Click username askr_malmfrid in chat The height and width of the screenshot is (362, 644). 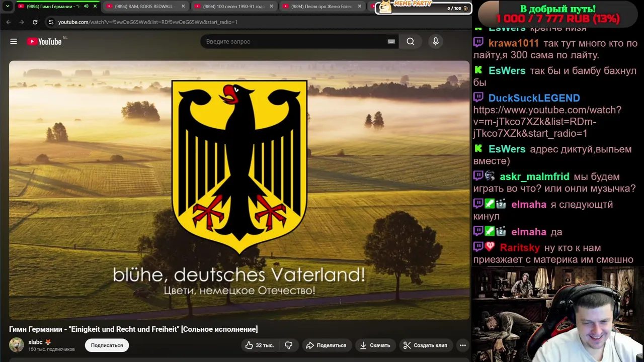[x=534, y=176]
